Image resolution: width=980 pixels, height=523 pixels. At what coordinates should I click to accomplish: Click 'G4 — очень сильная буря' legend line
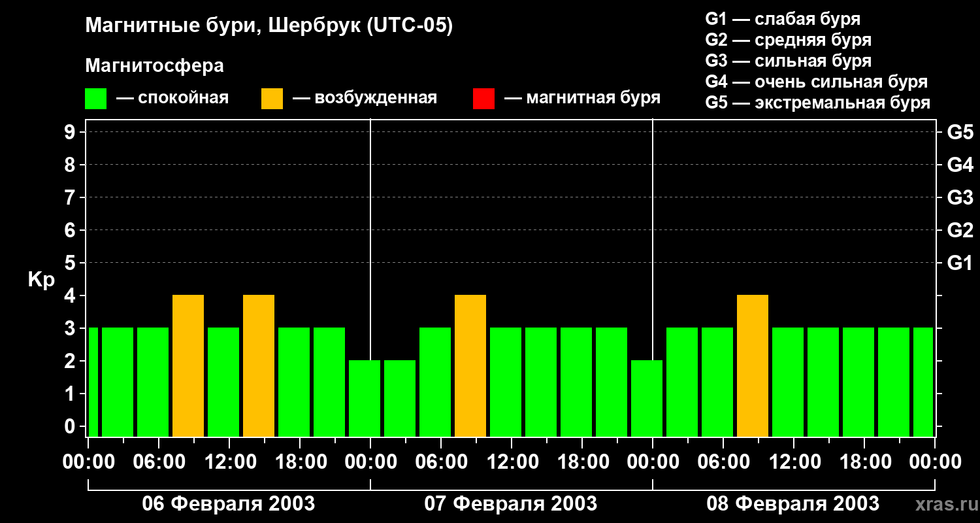pyautogui.click(x=816, y=82)
